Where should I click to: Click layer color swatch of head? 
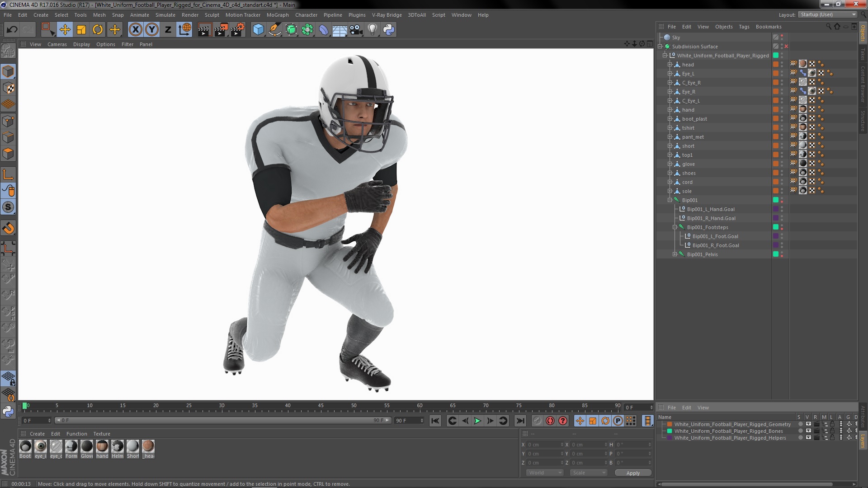point(776,65)
